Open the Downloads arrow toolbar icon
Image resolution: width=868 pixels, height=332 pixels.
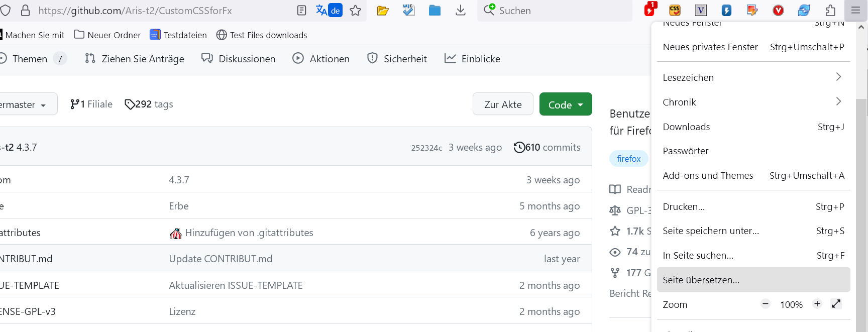point(460,11)
